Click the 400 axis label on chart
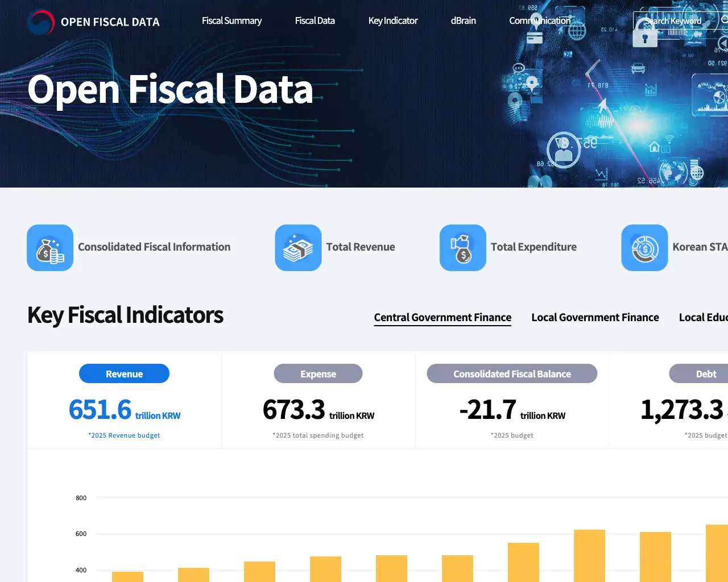This screenshot has height=582, width=728. click(81, 570)
